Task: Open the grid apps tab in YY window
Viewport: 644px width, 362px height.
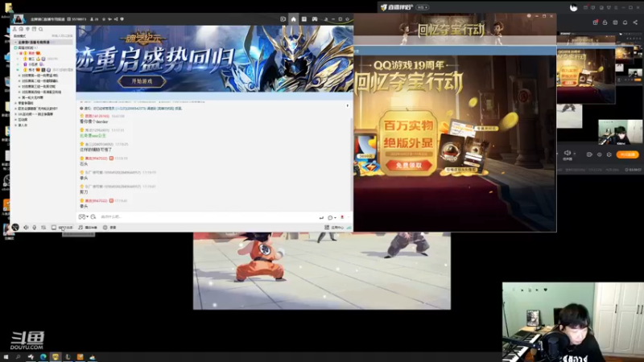Action: [304, 19]
